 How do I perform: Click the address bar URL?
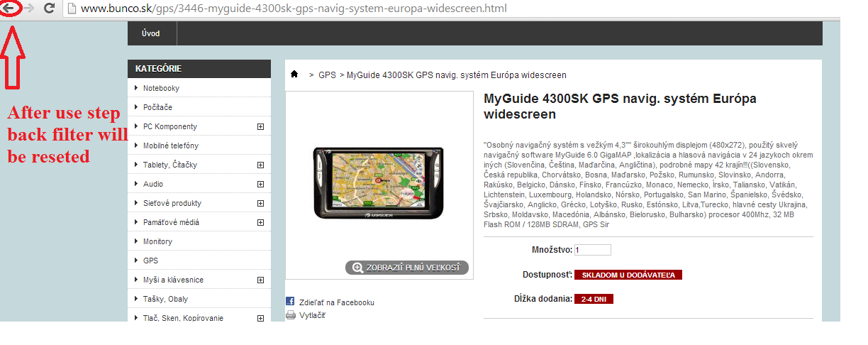[294, 9]
